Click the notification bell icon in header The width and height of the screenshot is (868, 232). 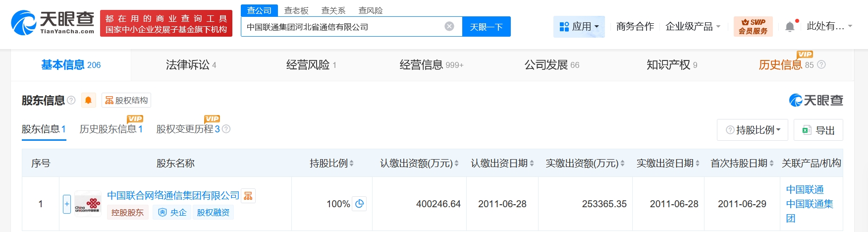pyautogui.click(x=790, y=27)
